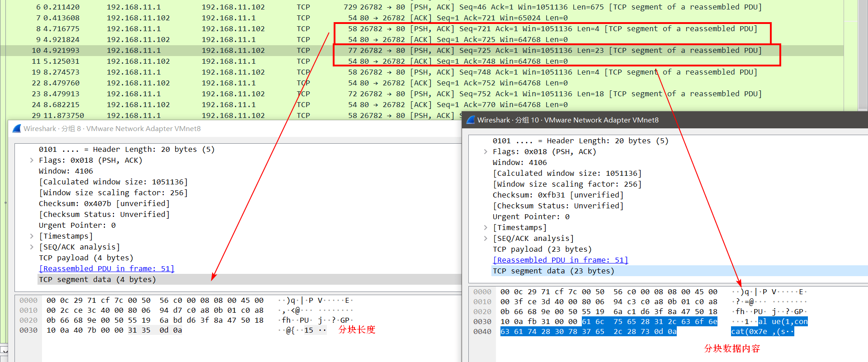This screenshot has width=868, height=362.
Task: Click the Wireshark fin icon in packet 8 window title
Action: click(x=17, y=129)
